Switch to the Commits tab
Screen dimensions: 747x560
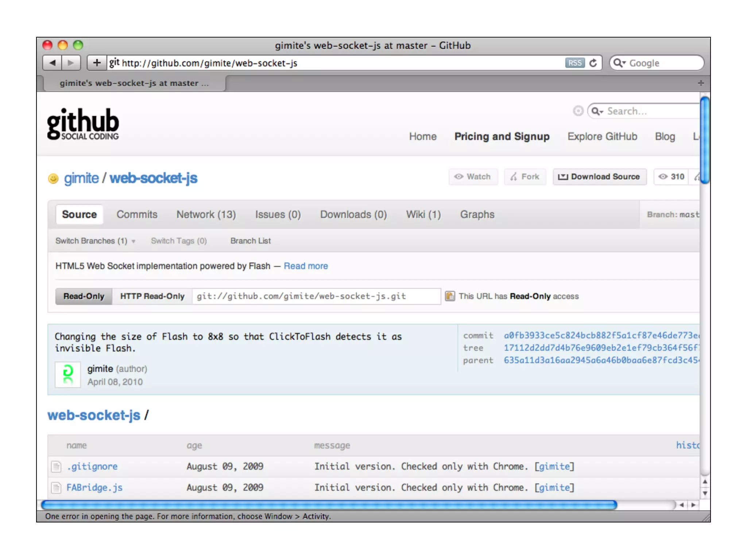click(x=137, y=214)
